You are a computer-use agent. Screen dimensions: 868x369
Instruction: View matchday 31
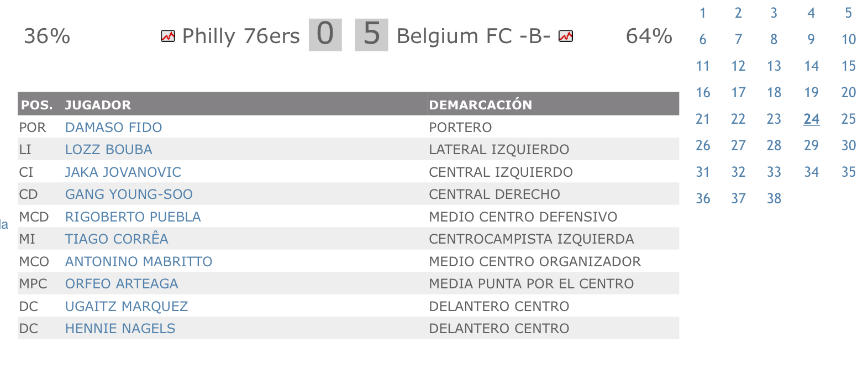coord(703,172)
